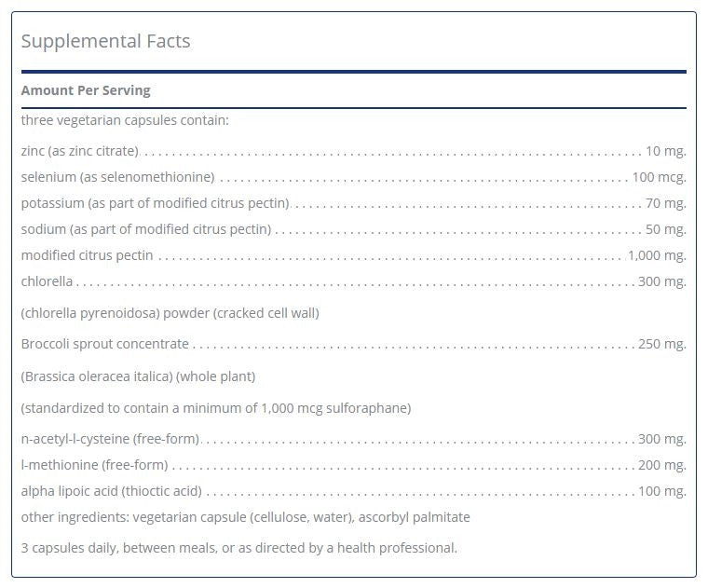Click the 10 mg. zinc amount
The image size is (708, 588).
[665, 151]
